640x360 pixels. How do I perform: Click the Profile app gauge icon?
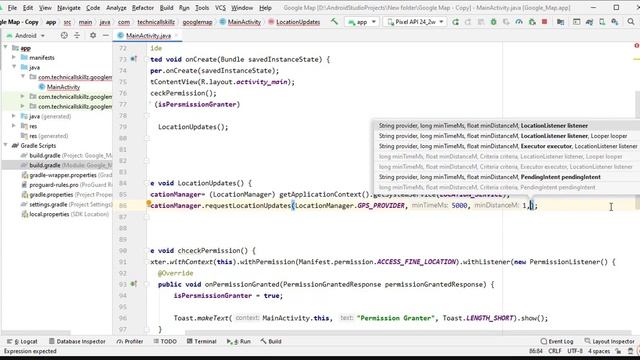(519, 22)
